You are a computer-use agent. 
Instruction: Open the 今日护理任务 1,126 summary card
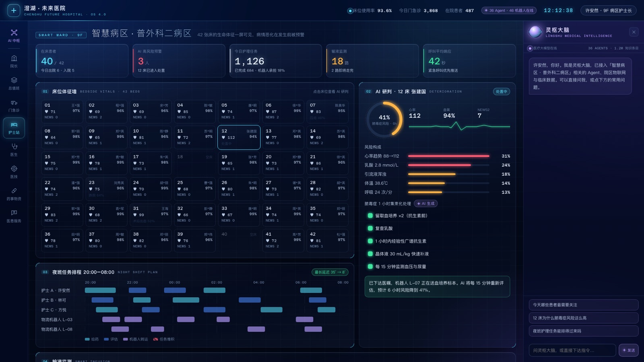276,61
